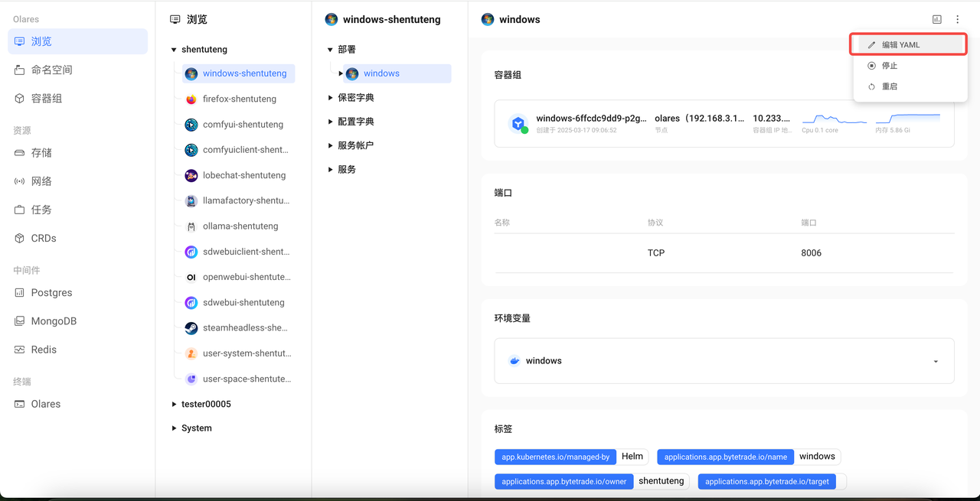980x501 pixels.
Task: Click the windows-shentuteng header icon
Action: click(332, 20)
